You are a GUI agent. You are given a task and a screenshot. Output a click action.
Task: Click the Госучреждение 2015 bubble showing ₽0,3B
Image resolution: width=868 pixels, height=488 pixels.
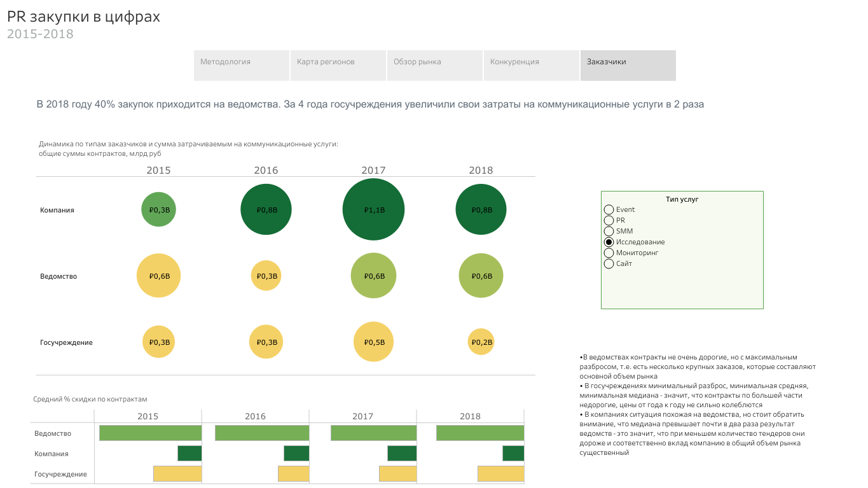click(x=158, y=342)
